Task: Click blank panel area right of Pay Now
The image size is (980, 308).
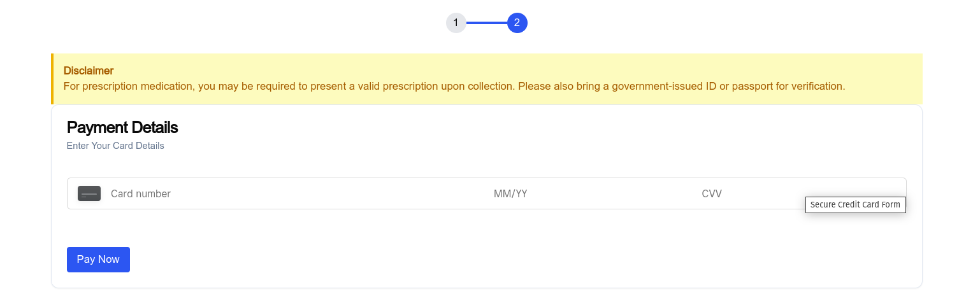Action: [x=510, y=260]
